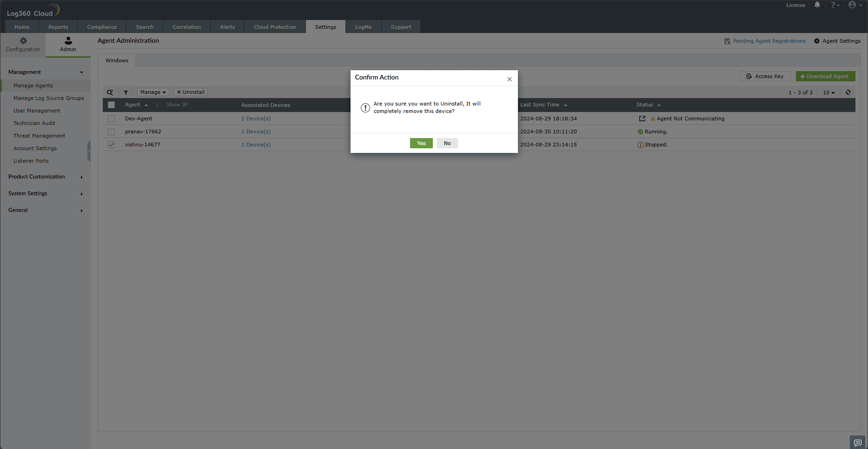Open vishnu-14677's 1 Device(s) link
This screenshot has height=449, width=868.
click(256, 145)
